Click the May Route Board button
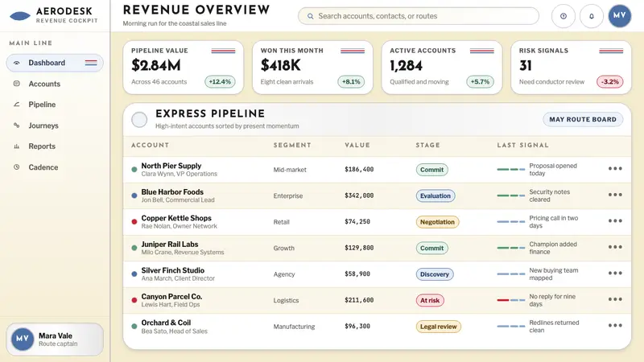The height and width of the screenshot is (362, 644). point(583,119)
